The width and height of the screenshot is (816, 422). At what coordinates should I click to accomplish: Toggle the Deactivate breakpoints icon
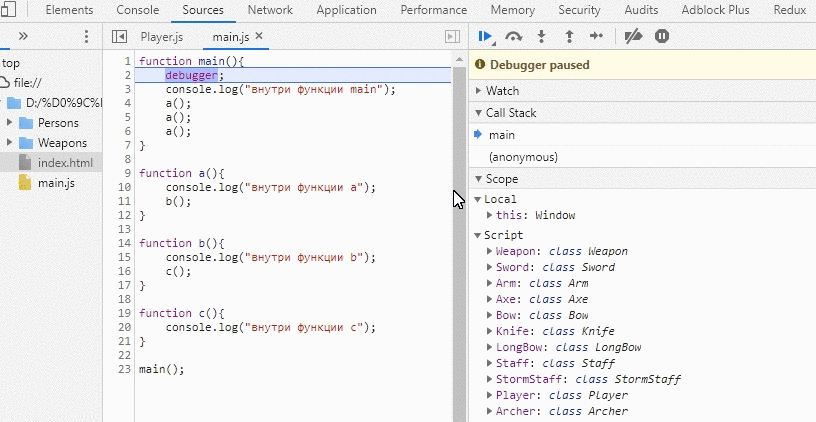click(x=633, y=36)
